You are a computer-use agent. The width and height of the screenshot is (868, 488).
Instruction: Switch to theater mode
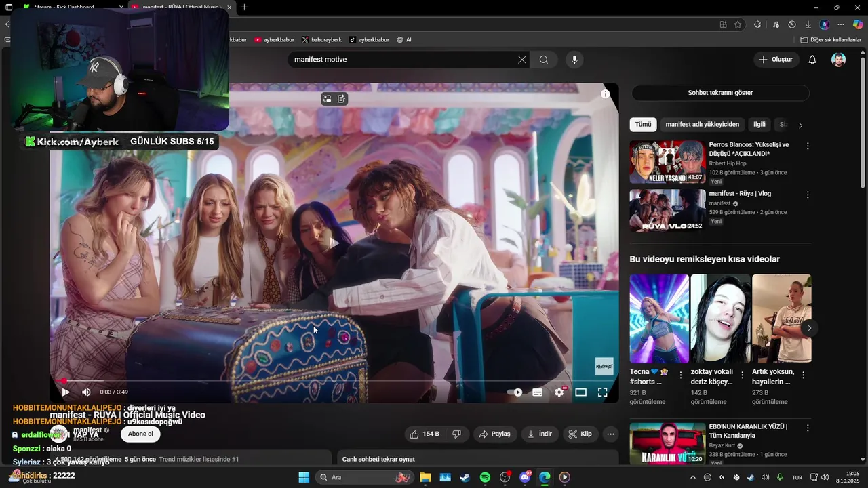580,392
